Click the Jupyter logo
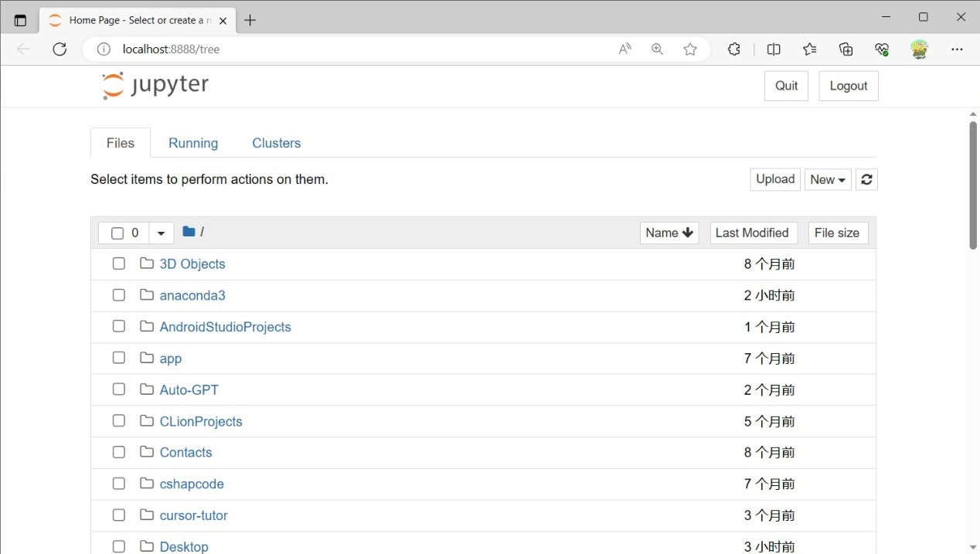The image size is (980, 554). [x=155, y=85]
